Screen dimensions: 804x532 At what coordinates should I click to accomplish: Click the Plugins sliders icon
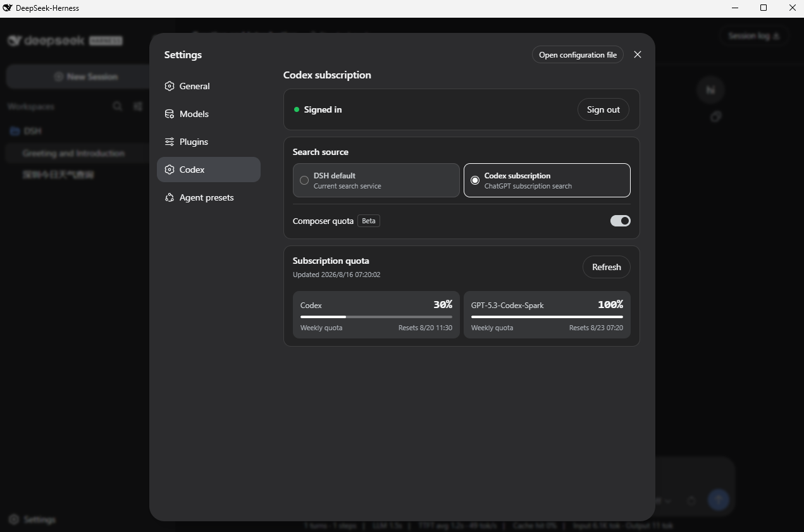point(170,142)
